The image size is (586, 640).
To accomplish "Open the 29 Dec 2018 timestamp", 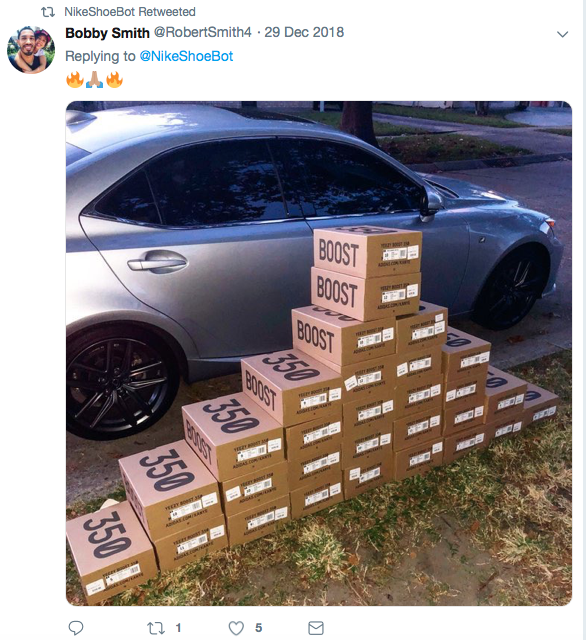I will coord(304,32).
